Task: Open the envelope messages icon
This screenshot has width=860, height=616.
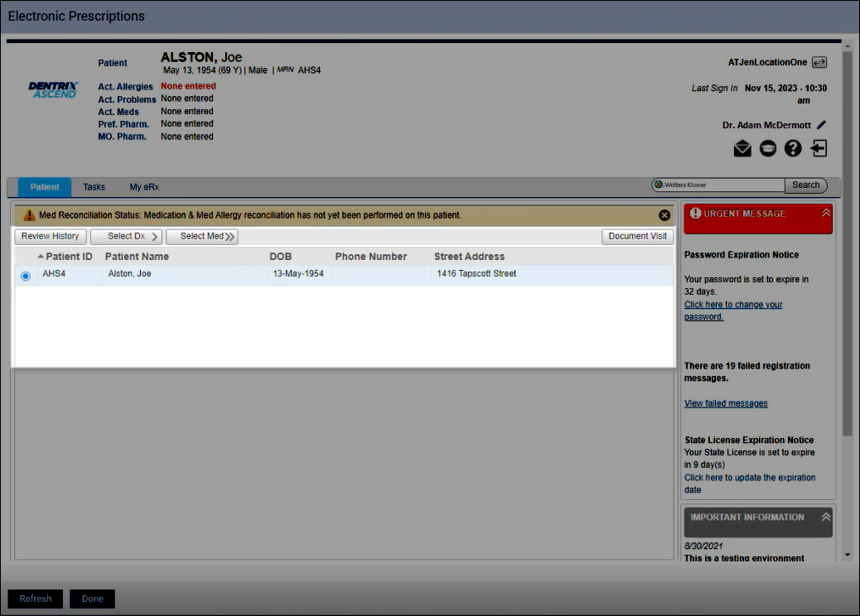Action: click(742, 149)
